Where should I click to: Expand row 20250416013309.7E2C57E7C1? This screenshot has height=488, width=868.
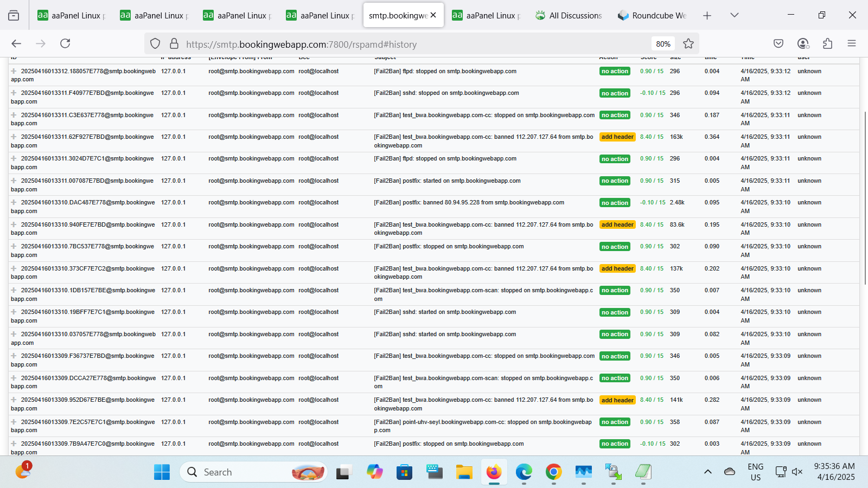tap(14, 422)
